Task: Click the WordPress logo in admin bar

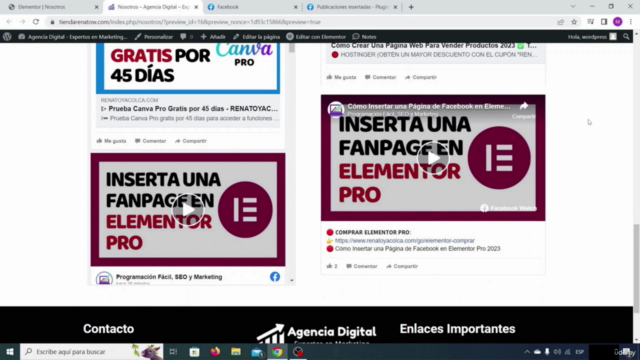Action: (x=7, y=37)
